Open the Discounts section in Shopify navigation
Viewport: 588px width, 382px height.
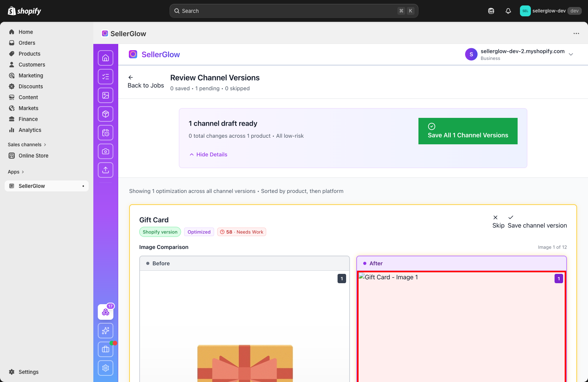tap(30, 86)
